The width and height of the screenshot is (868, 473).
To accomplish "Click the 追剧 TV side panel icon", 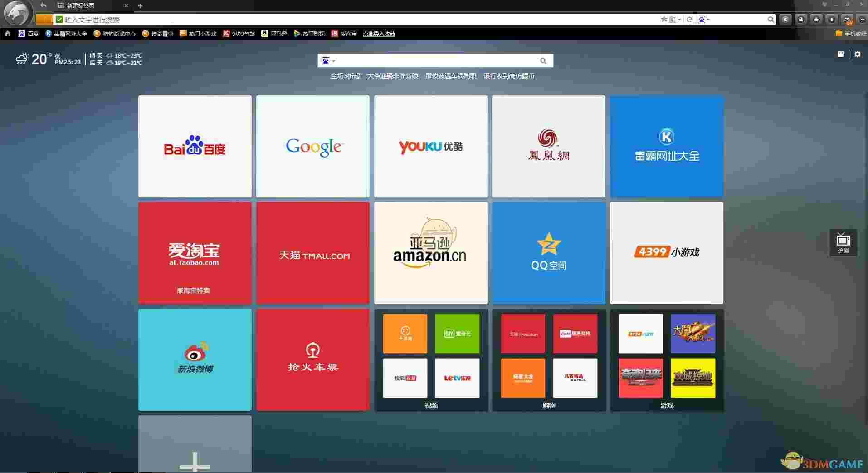I will [843, 242].
